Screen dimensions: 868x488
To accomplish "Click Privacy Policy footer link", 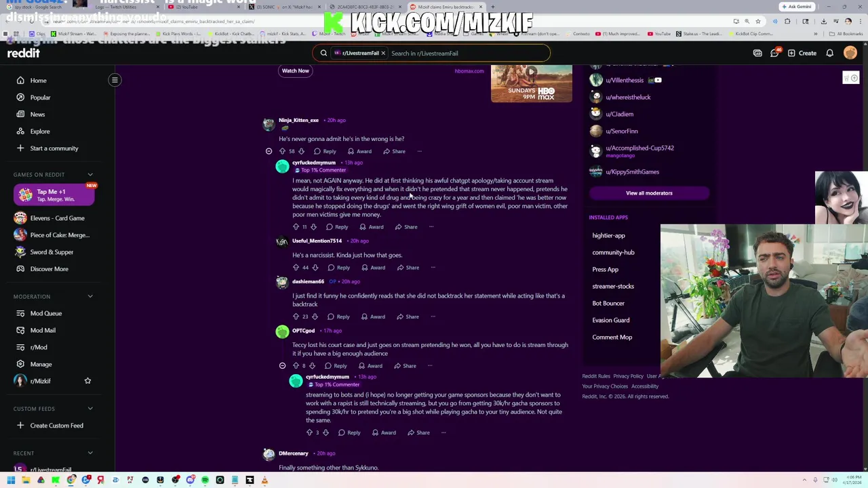I will 628,376.
